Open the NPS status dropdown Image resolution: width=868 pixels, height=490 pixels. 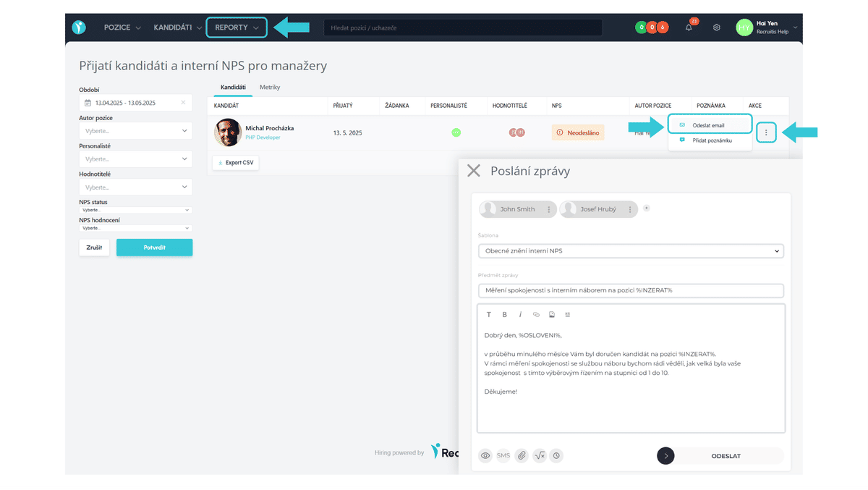point(135,210)
